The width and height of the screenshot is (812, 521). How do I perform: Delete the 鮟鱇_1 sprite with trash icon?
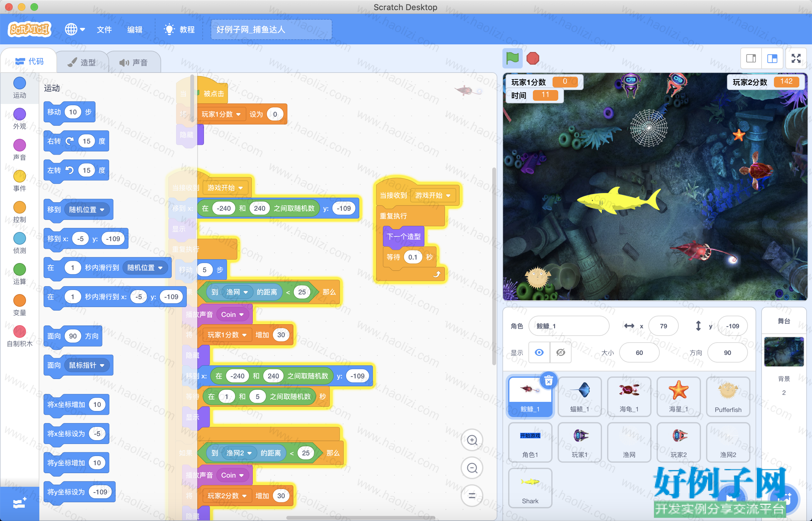tap(548, 381)
